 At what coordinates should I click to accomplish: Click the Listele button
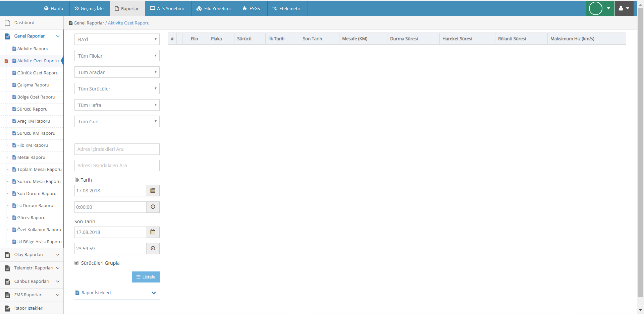coord(146,277)
